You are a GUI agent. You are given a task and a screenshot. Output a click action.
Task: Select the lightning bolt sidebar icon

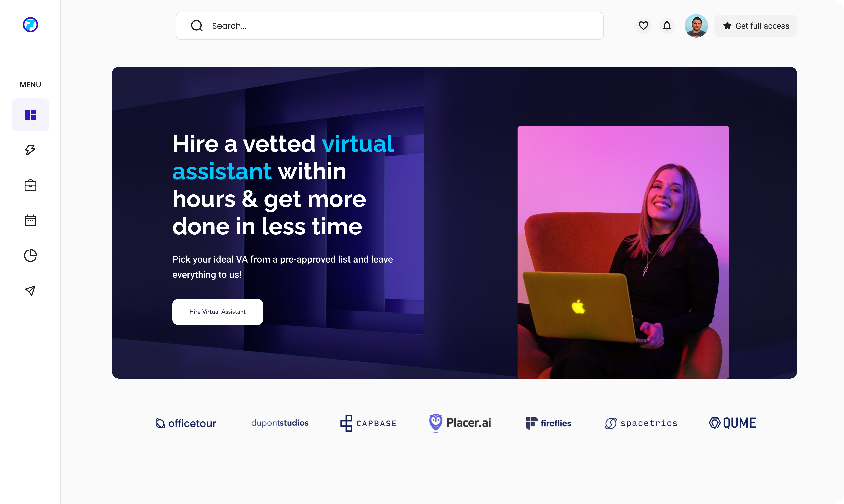pyautogui.click(x=30, y=149)
